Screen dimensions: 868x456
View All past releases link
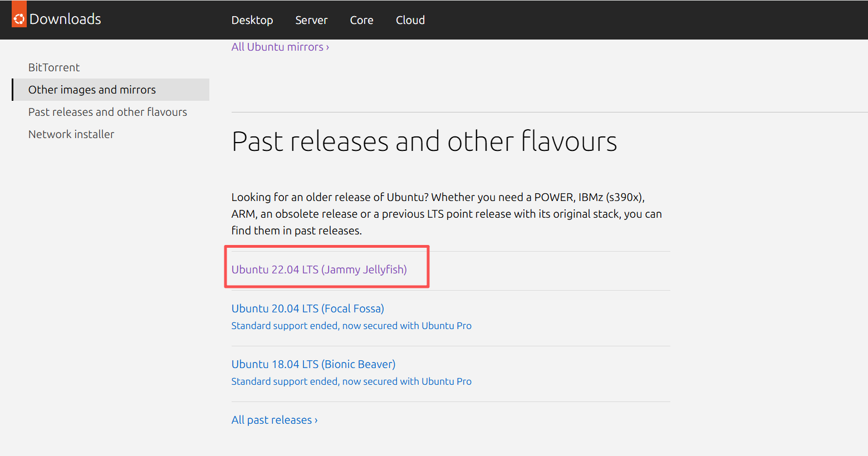tap(274, 420)
